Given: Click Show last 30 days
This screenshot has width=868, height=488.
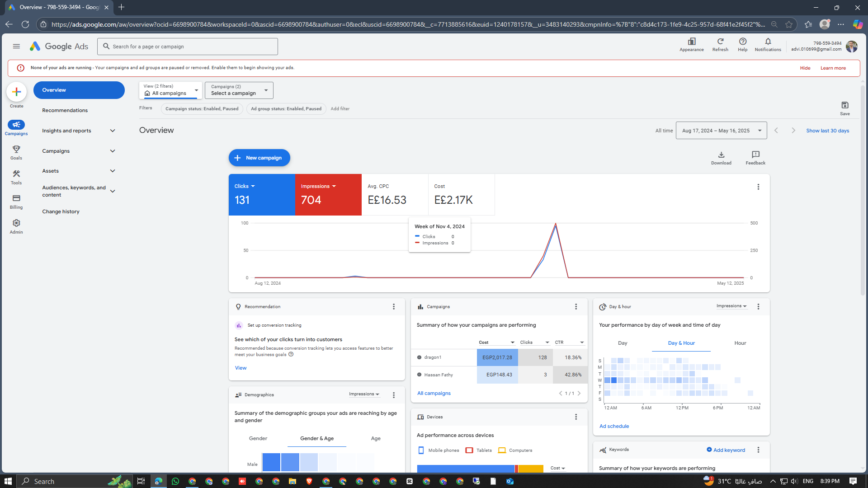Looking at the screenshot, I should 827,131.
